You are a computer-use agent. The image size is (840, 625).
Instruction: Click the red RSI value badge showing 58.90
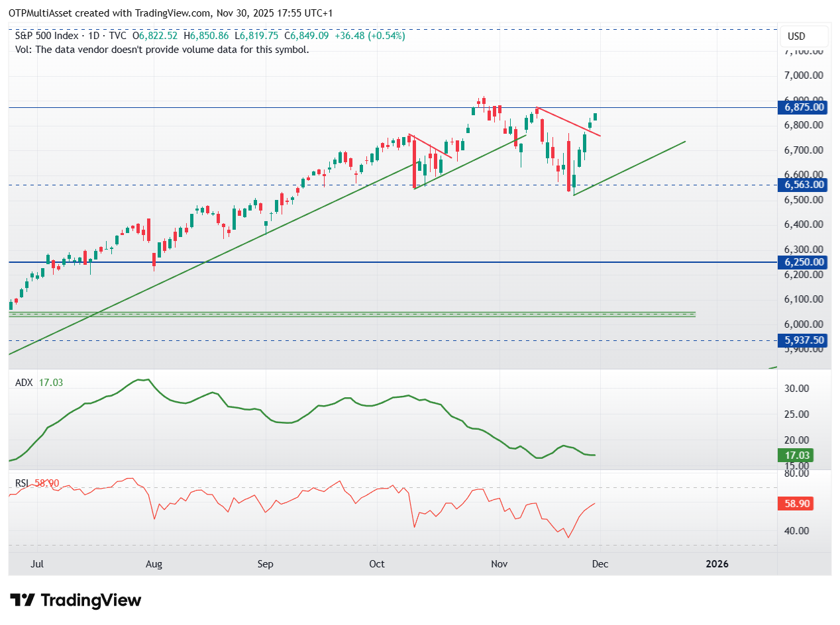(797, 504)
